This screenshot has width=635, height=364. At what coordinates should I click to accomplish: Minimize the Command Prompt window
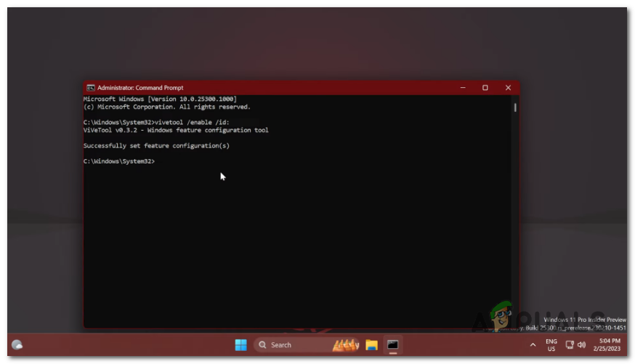coord(463,87)
